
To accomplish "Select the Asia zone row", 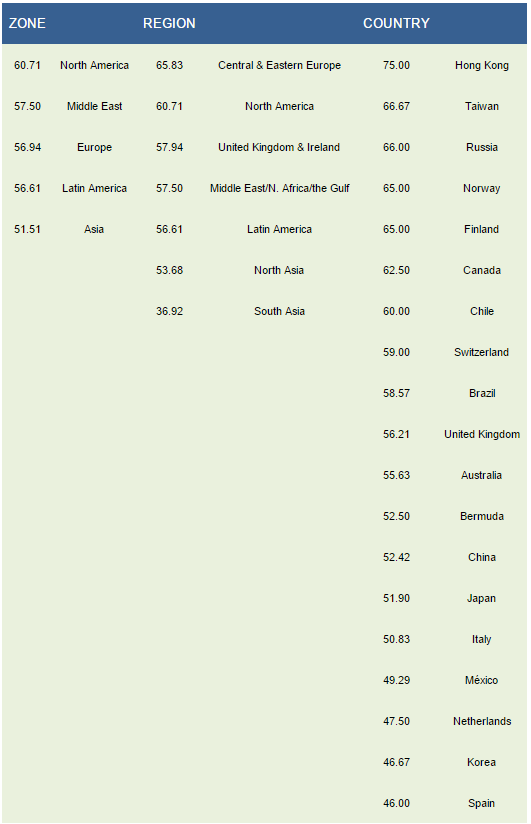I will pyautogui.click(x=94, y=229).
